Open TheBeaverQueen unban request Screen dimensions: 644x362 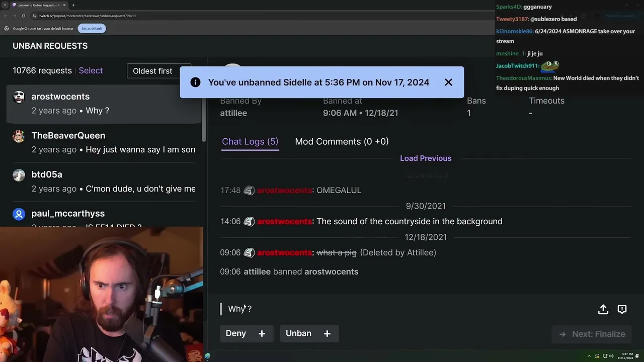click(104, 142)
